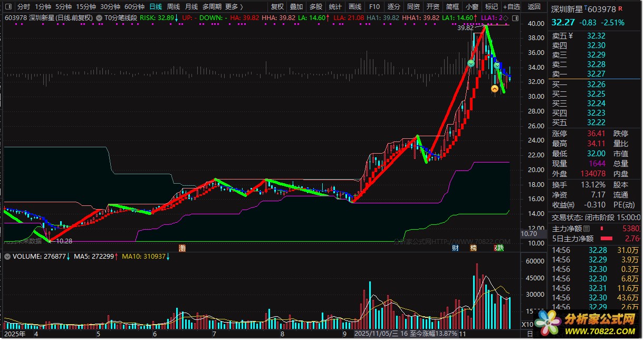Click the red R icon beside 603978
644x340 pixels.
coord(620,9)
